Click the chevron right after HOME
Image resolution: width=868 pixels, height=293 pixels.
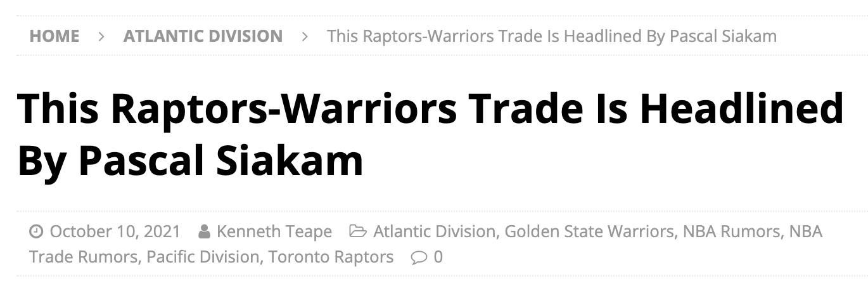pyautogui.click(x=101, y=36)
